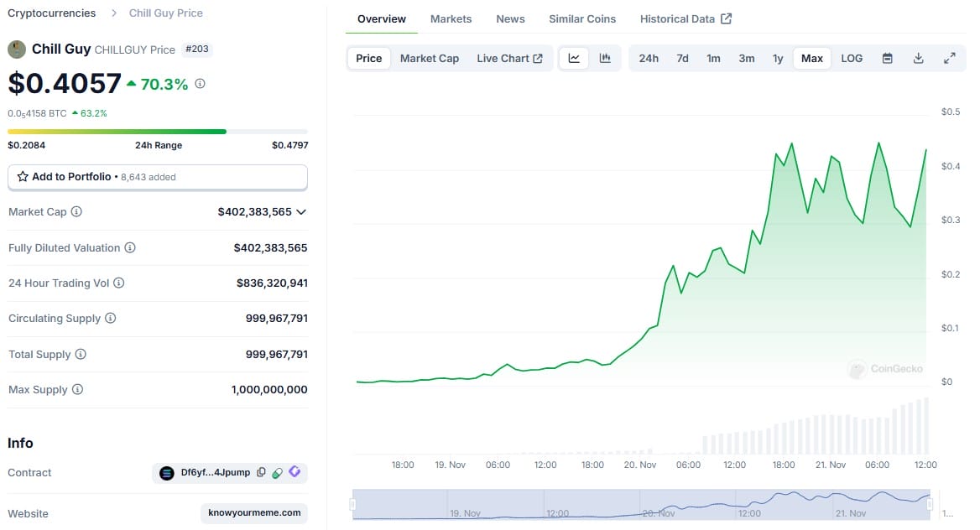
Task: Open the Similar Coins tab
Action: pyautogui.click(x=582, y=18)
